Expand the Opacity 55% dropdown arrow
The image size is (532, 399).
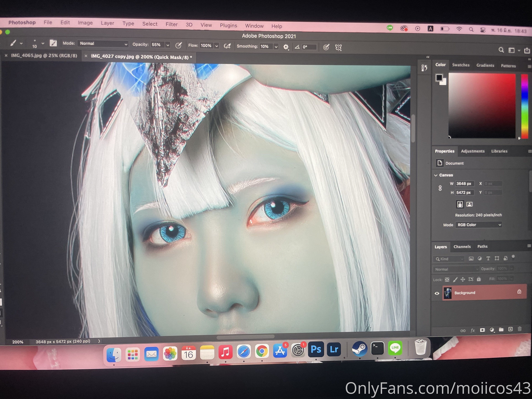point(168,45)
